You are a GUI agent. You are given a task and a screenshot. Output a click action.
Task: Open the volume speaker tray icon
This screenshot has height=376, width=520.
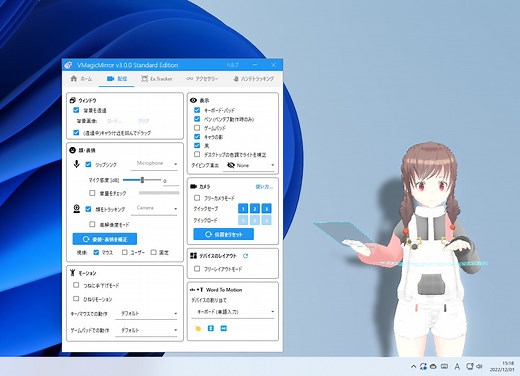coord(479,366)
